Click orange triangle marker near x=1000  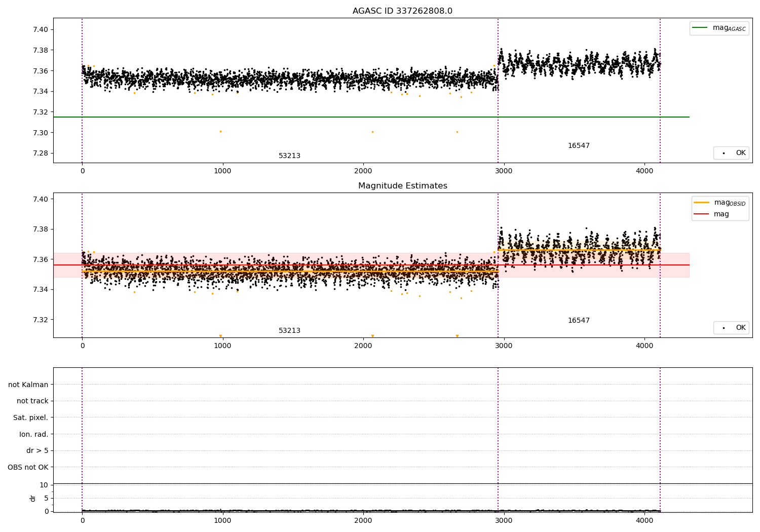tap(220, 336)
